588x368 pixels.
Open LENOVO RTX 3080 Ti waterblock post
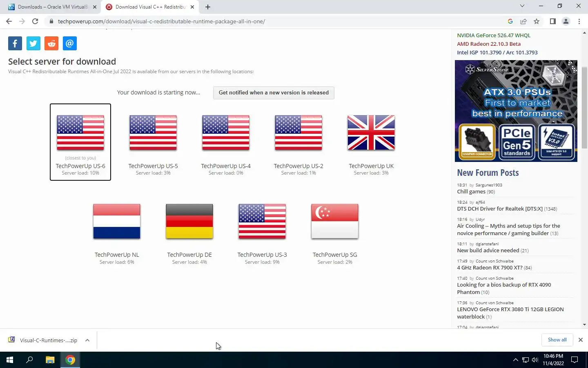point(510,313)
